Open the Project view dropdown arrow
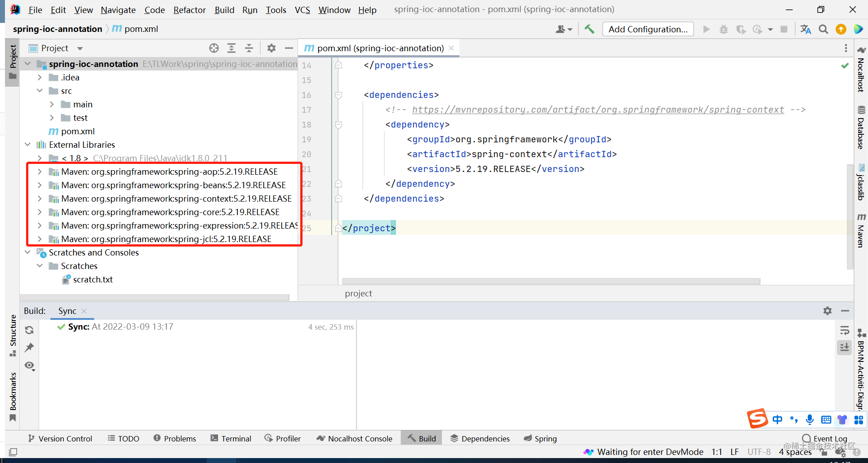 [80, 49]
